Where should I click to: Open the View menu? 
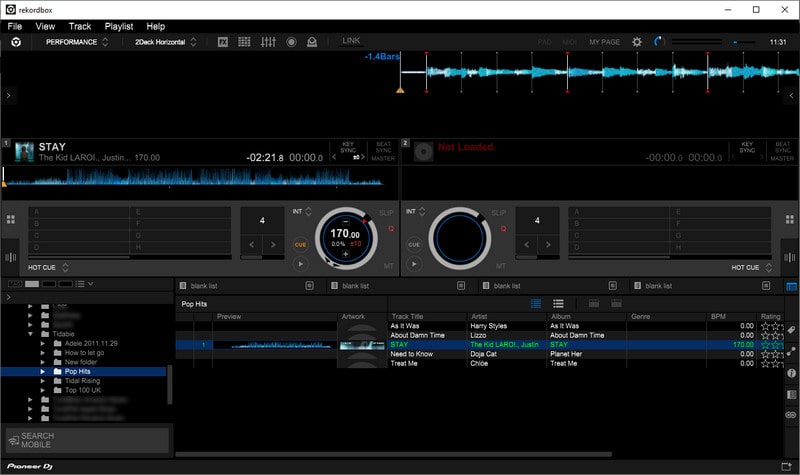pos(45,27)
